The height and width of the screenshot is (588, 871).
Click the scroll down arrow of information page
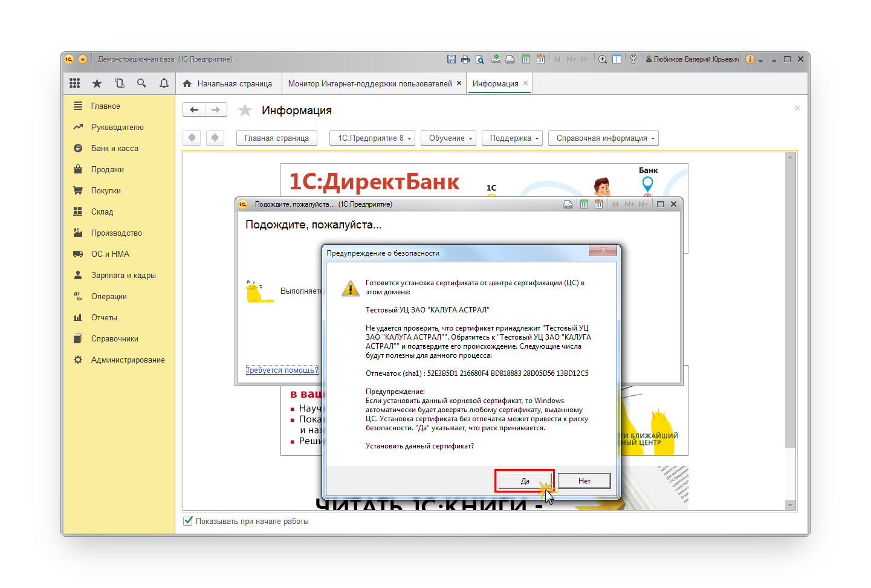tap(790, 505)
